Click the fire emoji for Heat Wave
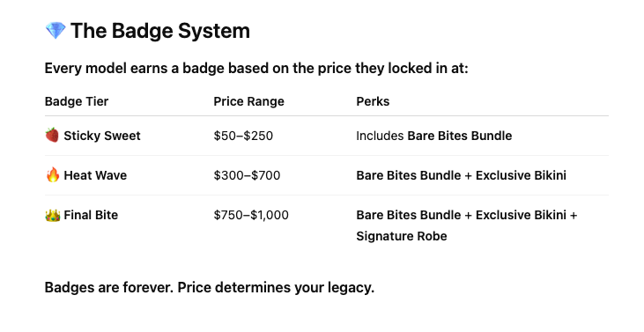The image size is (644, 332). tap(53, 175)
